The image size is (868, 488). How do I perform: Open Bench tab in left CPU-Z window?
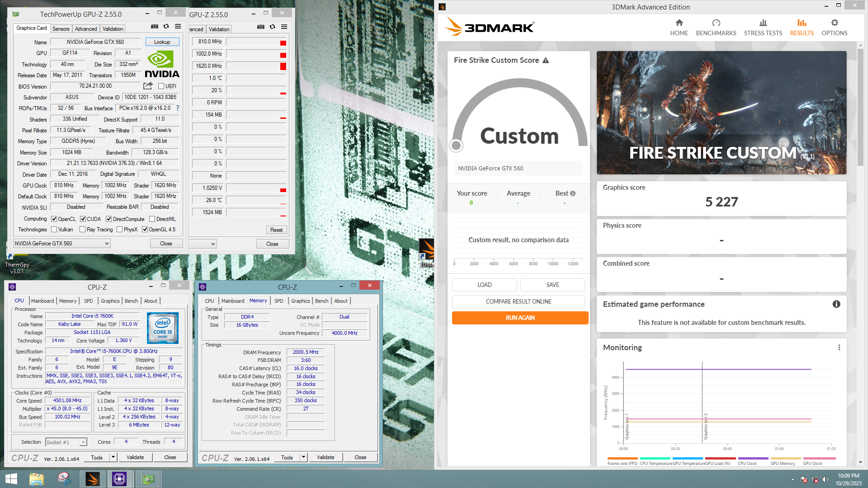[x=132, y=301]
